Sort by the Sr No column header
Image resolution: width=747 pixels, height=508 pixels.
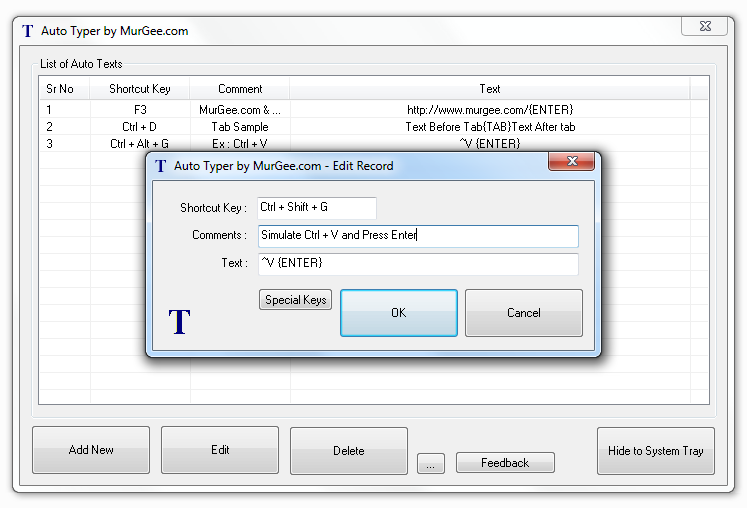tap(65, 89)
